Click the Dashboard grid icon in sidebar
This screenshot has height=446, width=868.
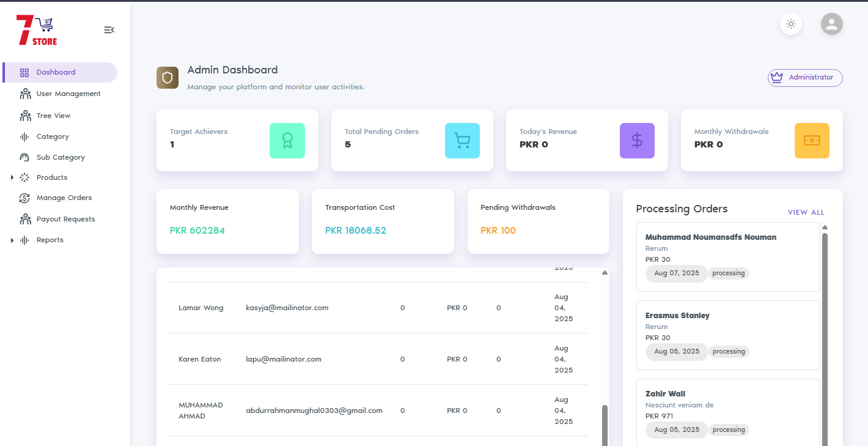point(24,73)
